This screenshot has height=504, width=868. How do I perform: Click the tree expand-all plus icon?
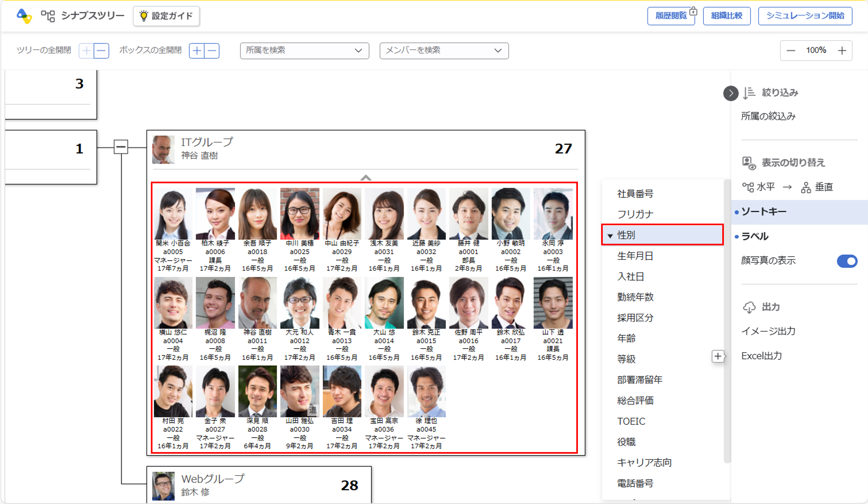click(x=87, y=51)
